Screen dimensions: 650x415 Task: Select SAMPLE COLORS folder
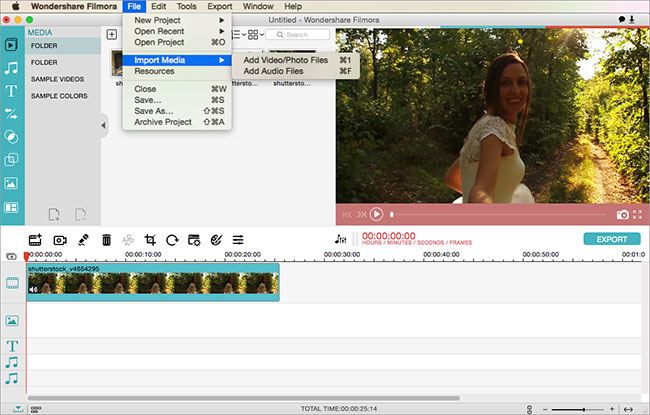59,96
